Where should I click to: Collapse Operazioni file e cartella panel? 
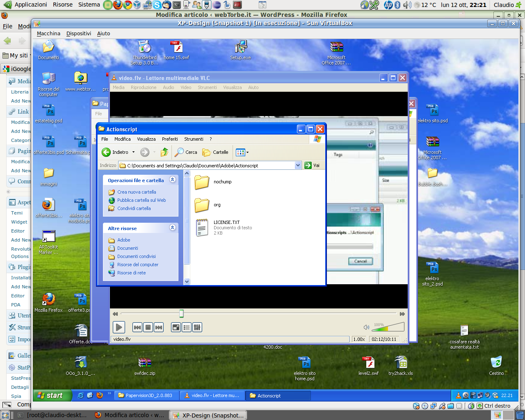[173, 180]
